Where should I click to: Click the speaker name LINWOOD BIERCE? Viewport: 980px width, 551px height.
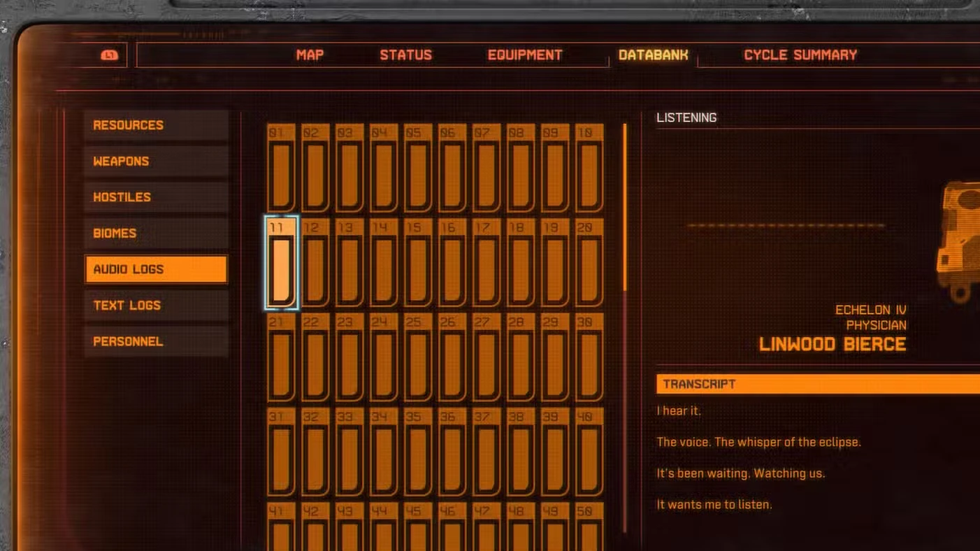point(833,344)
